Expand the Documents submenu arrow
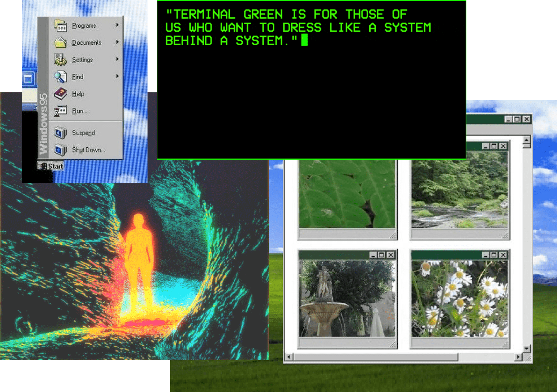 click(x=117, y=42)
